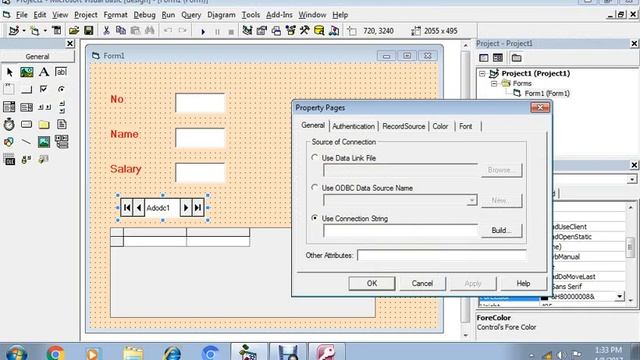This screenshot has width=640, height=360.
Task: Open the ForeColor property value dropdown
Action: (x=620, y=296)
